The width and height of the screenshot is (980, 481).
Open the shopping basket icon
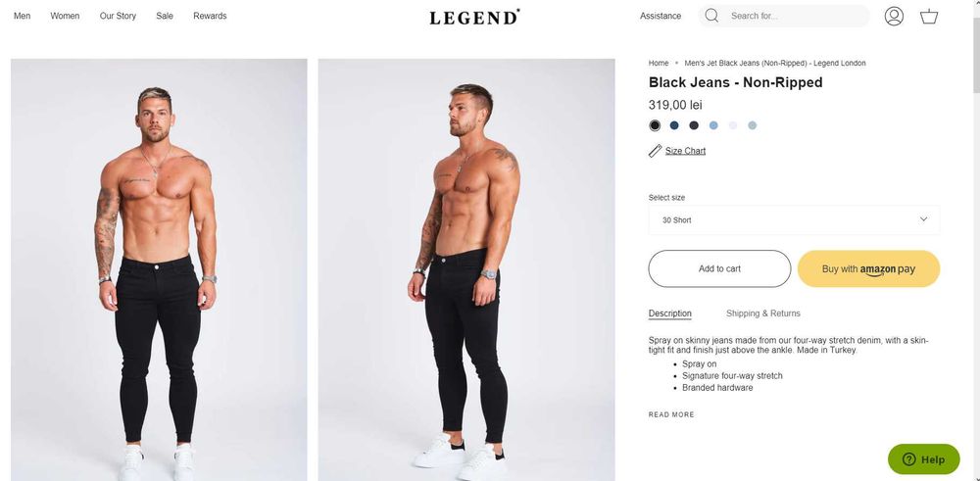[x=928, y=16]
